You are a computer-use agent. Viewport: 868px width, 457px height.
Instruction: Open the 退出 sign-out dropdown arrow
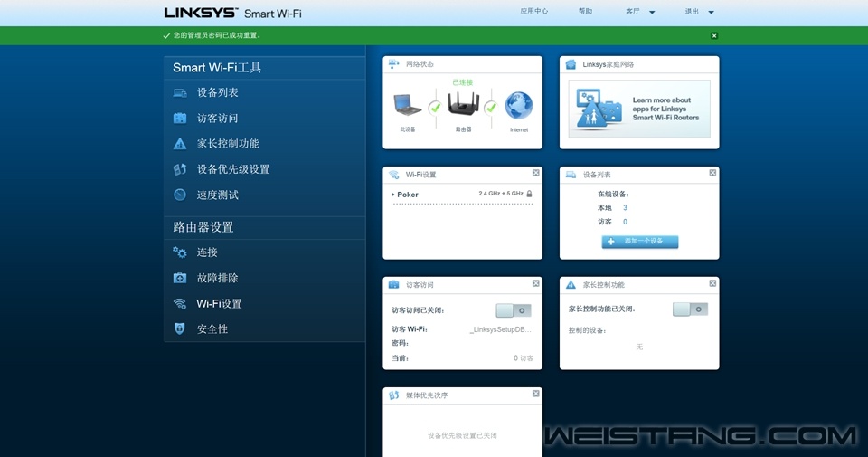711,13
